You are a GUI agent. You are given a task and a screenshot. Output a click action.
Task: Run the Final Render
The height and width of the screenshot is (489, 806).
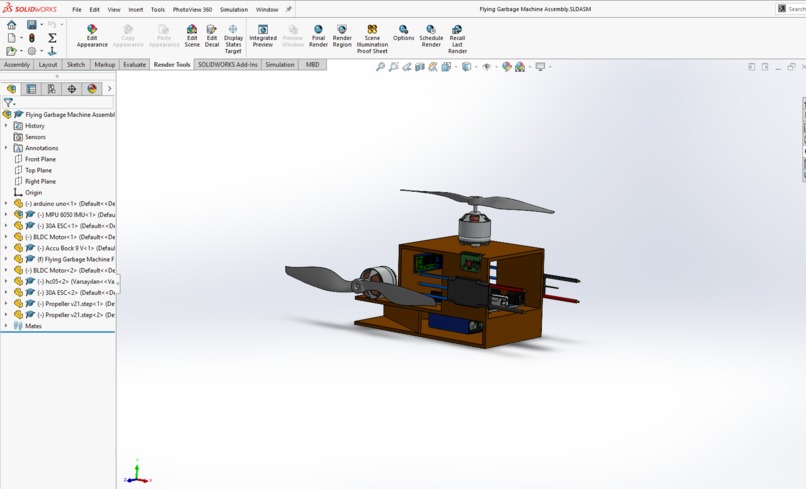point(318,36)
